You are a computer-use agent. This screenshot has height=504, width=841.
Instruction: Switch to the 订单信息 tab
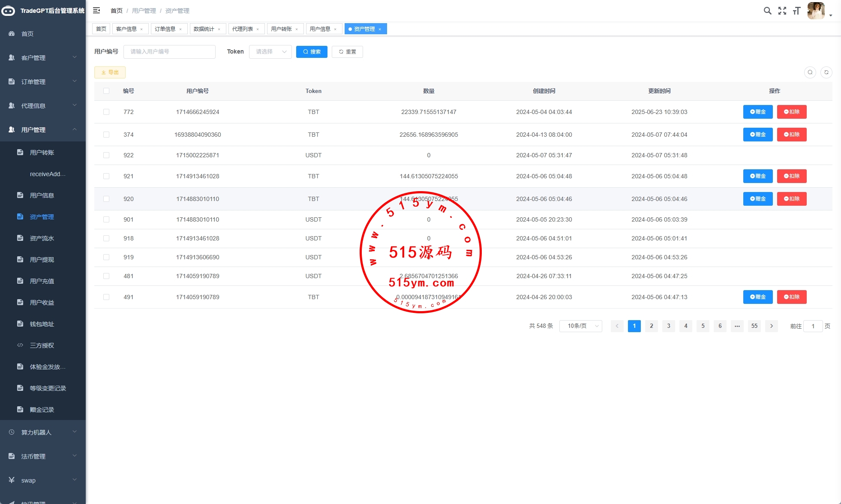[165, 29]
